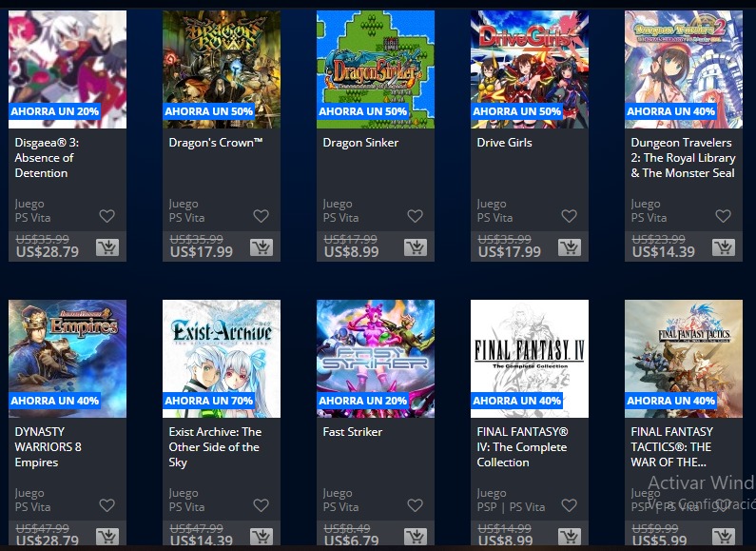Add Dungeon Travelers 2 to cart

click(x=724, y=247)
